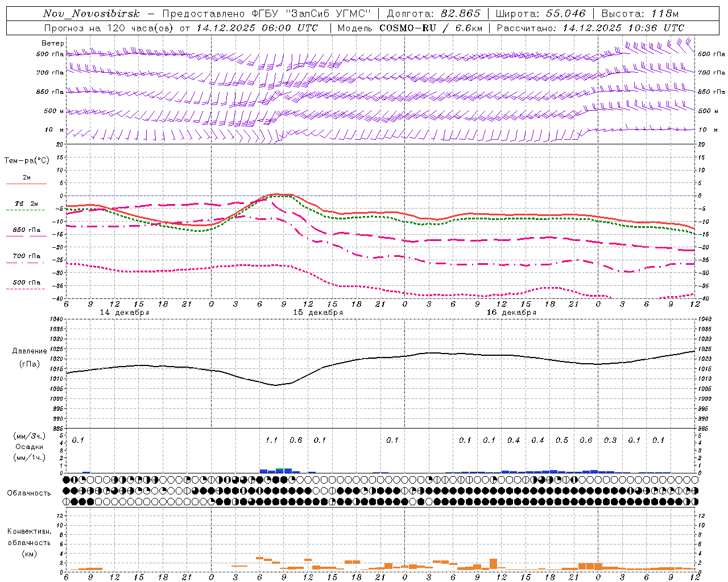Select the Прогноз на 120 часа(ов) text
The height and width of the screenshot is (582, 728).
pyautogui.click(x=109, y=28)
